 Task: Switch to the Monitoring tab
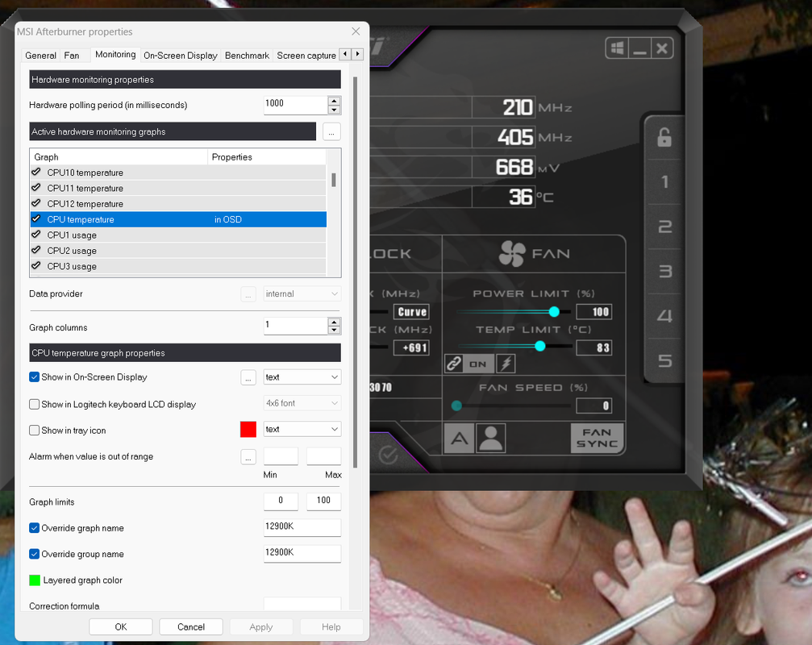tap(115, 54)
